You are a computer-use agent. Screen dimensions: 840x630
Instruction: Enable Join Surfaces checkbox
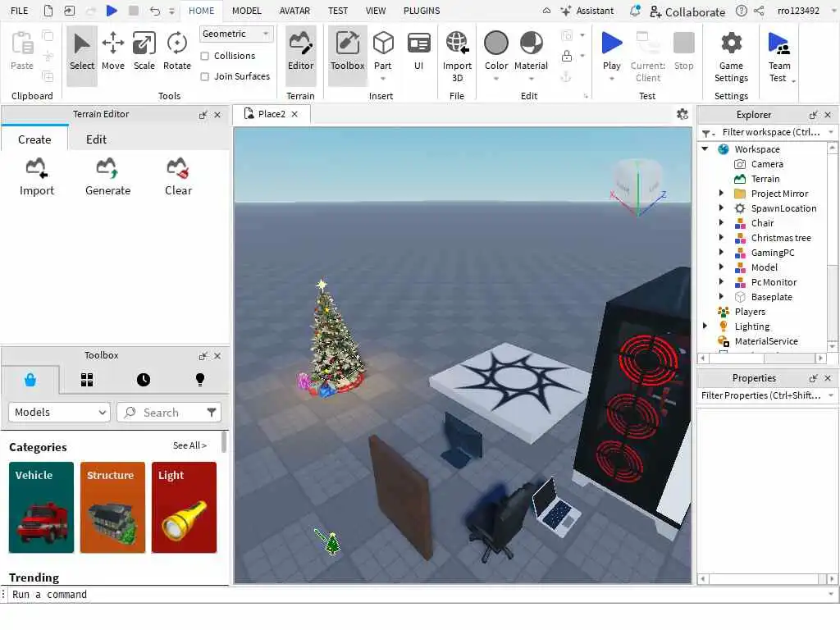coord(204,76)
